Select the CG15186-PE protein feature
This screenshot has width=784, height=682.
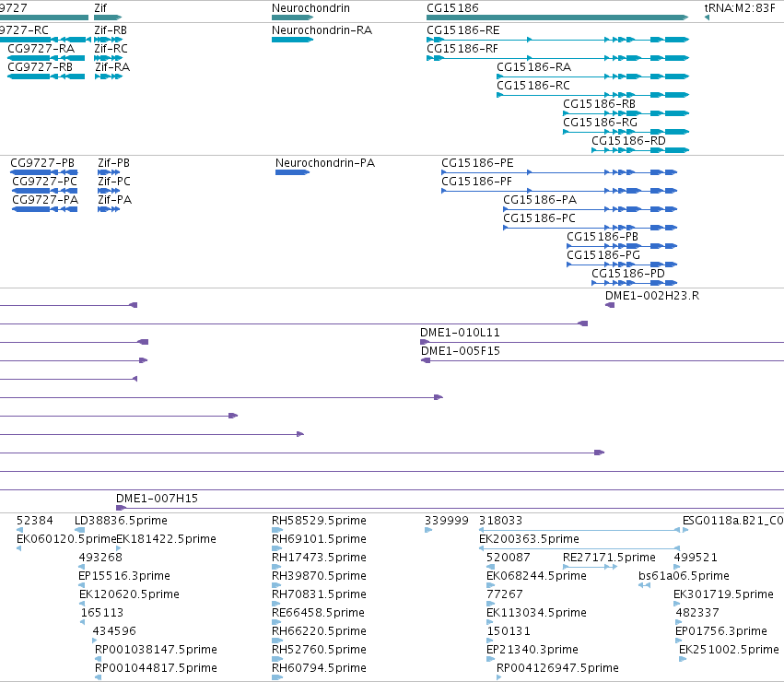559,172
